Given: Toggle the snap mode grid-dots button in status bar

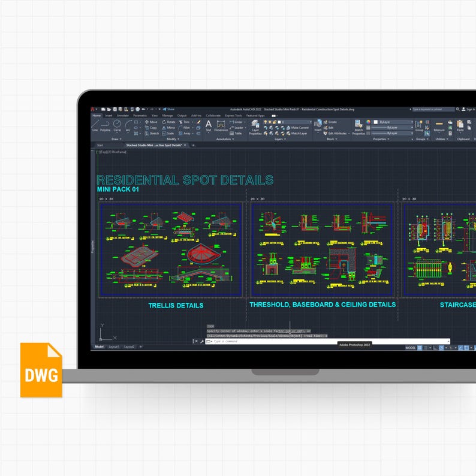Looking at the screenshot, I should point(425,348).
